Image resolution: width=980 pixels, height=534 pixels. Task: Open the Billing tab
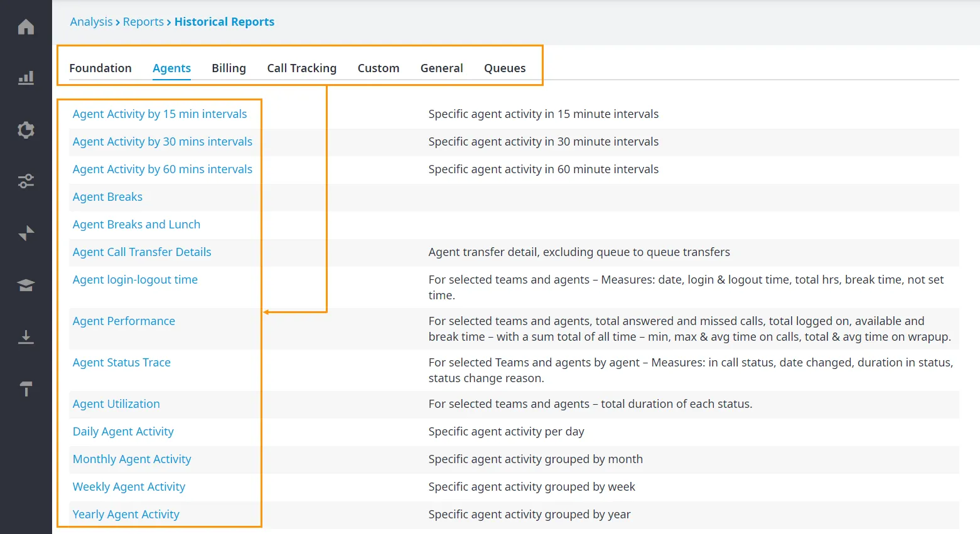point(229,68)
